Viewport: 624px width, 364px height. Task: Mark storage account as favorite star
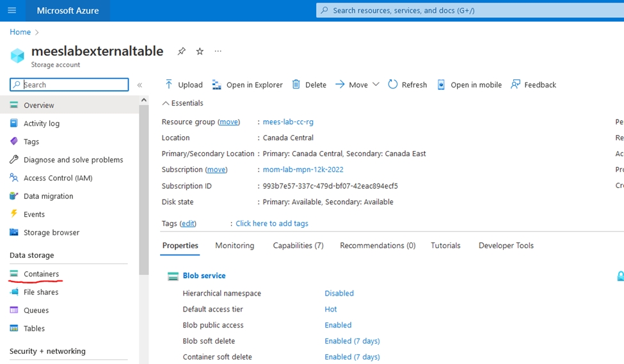pyautogui.click(x=200, y=51)
